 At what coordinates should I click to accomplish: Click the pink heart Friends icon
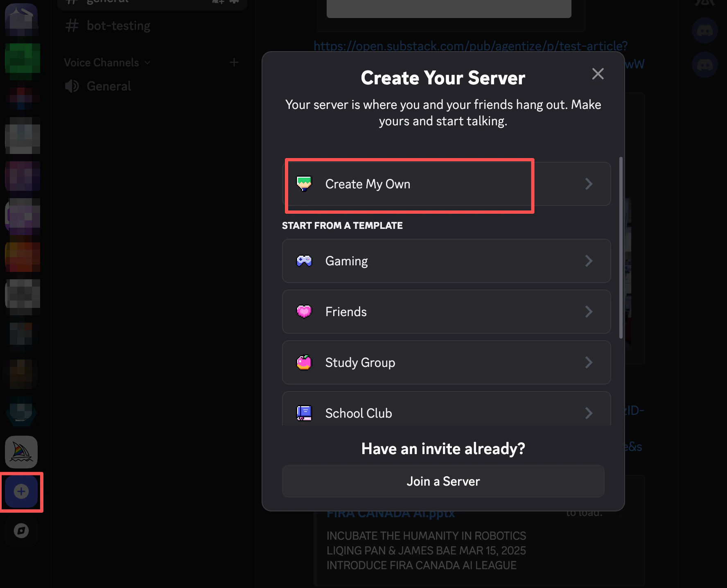pyautogui.click(x=304, y=312)
